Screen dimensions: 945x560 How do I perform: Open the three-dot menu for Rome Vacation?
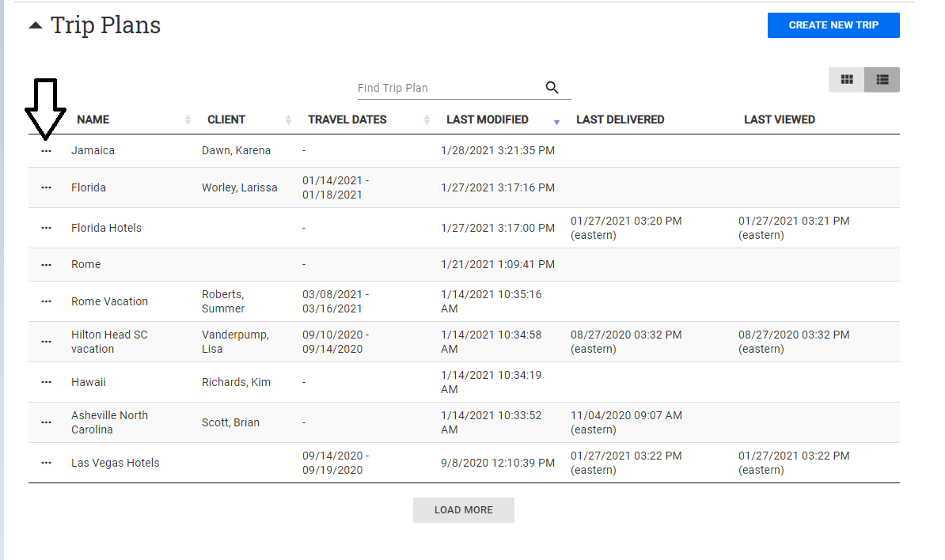[46, 301]
